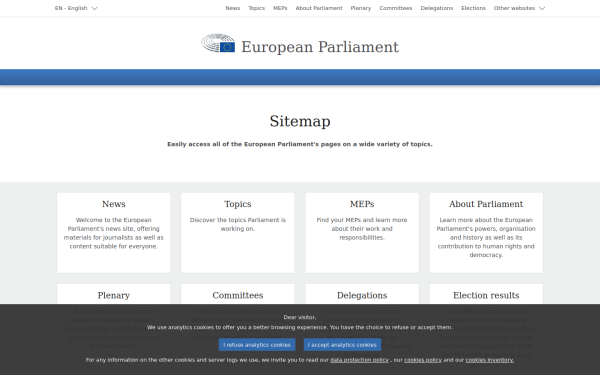This screenshot has height=375, width=600.
Task: Open Topics in top navigation
Action: point(256,8)
